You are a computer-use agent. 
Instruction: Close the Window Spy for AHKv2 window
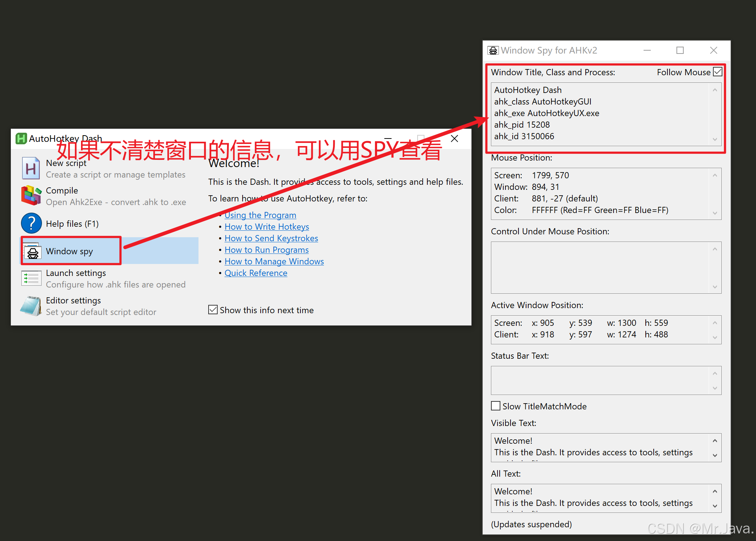[713, 50]
